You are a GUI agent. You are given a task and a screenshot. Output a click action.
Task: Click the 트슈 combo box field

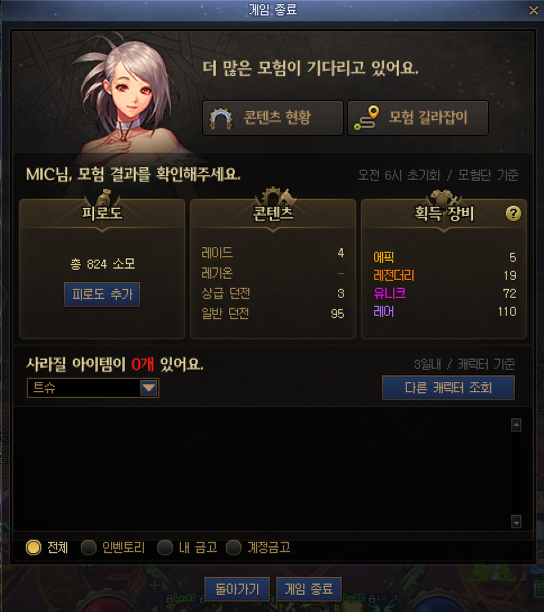[93, 388]
